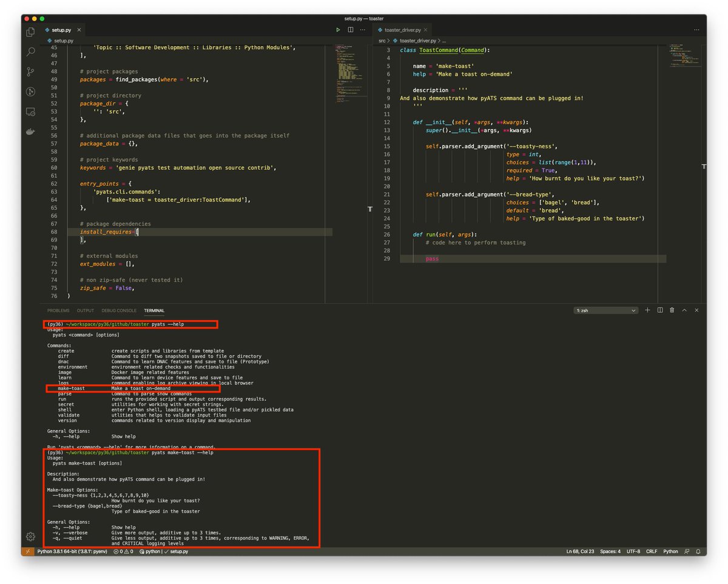Click line number 29 in toaster_driver.py gutter
This screenshot has height=584, width=728.
(386, 258)
